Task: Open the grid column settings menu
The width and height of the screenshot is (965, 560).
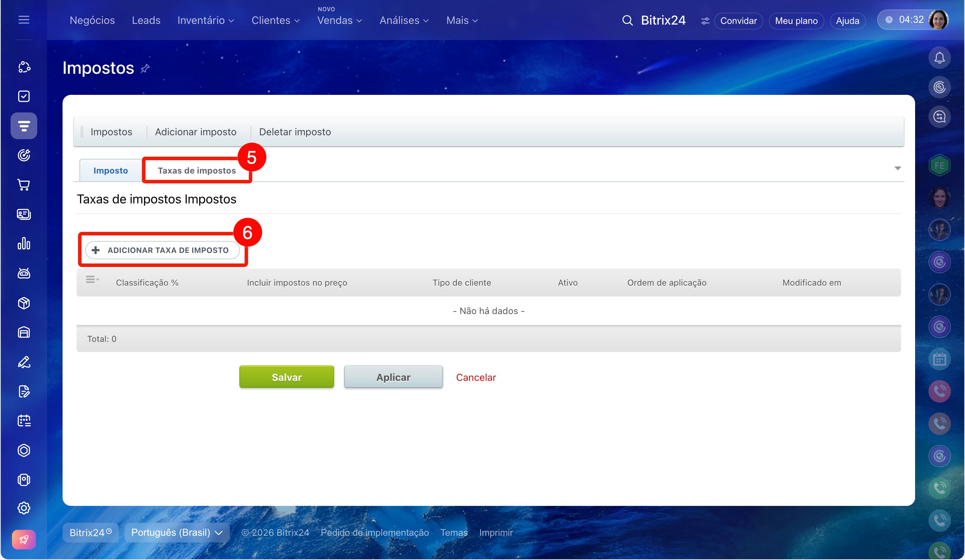Action: [92, 280]
